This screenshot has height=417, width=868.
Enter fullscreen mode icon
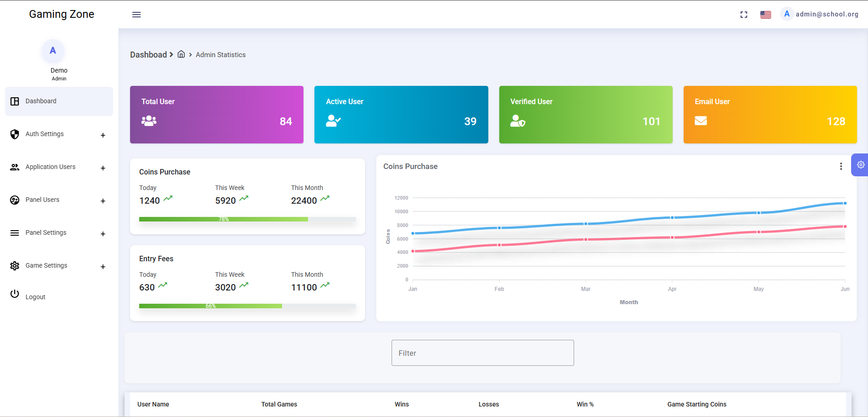[743, 15]
